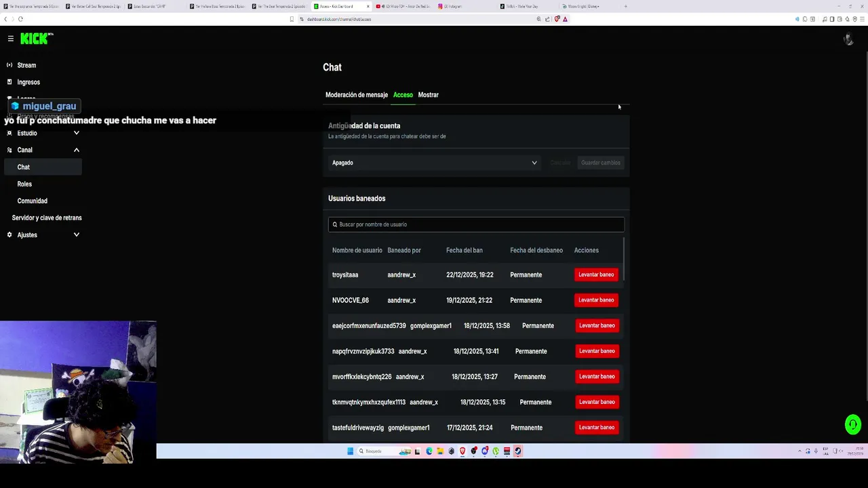Click the Nombre de usuario column header

tap(357, 250)
